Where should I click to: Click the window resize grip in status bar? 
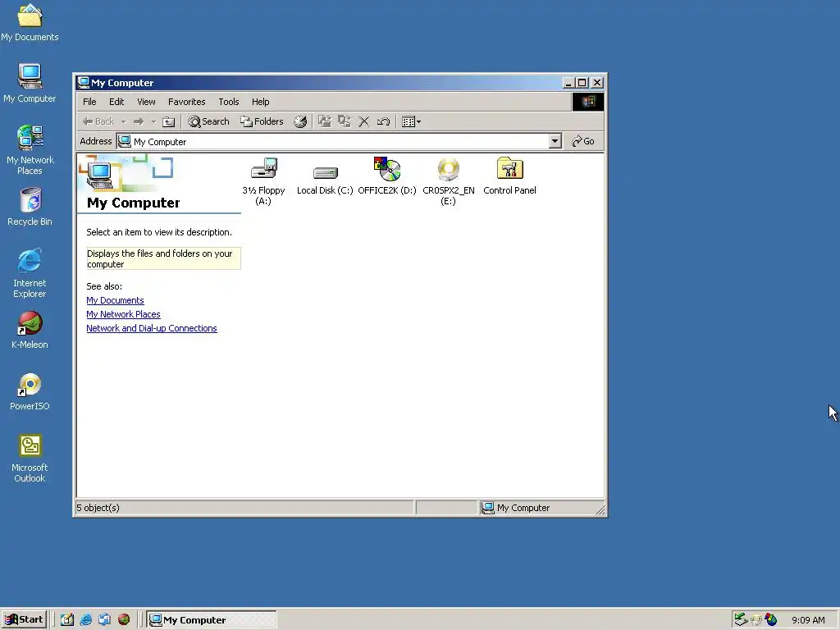pyautogui.click(x=600, y=510)
